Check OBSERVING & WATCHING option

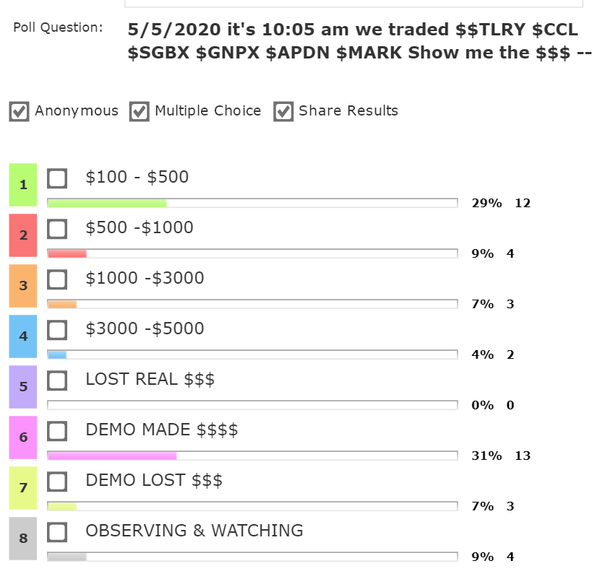click(x=58, y=531)
